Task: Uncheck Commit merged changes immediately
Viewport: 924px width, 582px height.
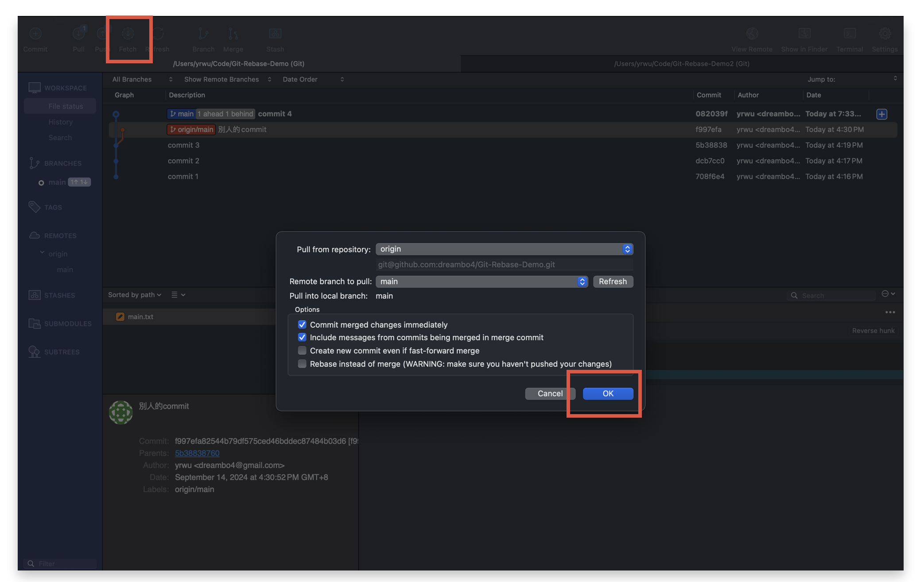Action: (302, 325)
